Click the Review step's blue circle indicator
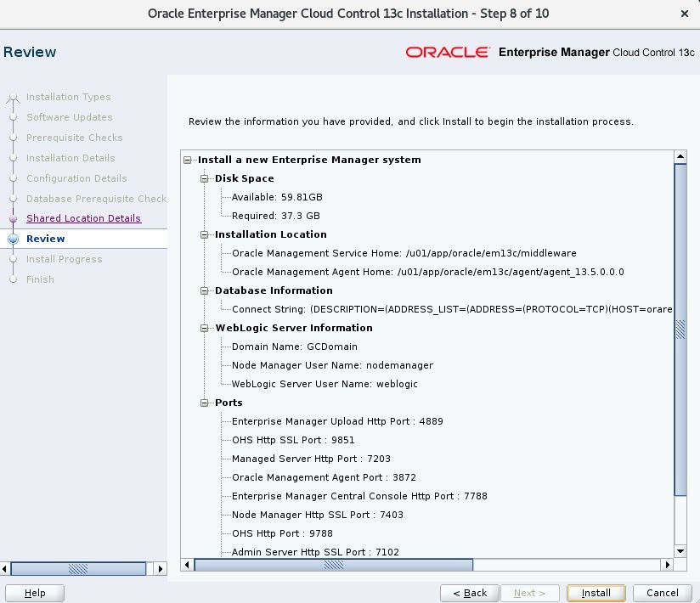The width and height of the screenshot is (700, 603). tap(14, 239)
